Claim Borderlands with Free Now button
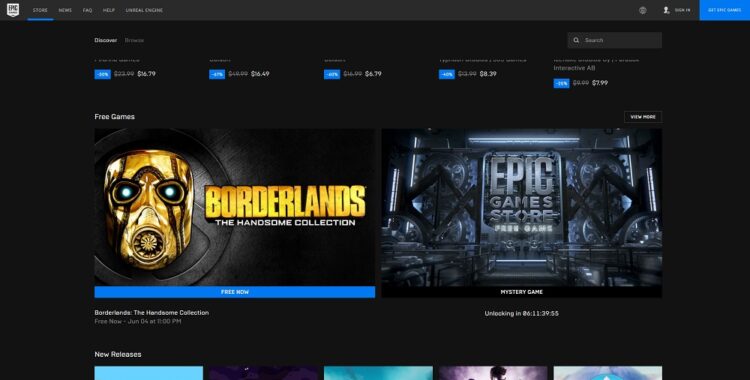 pyautogui.click(x=235, y=292)
